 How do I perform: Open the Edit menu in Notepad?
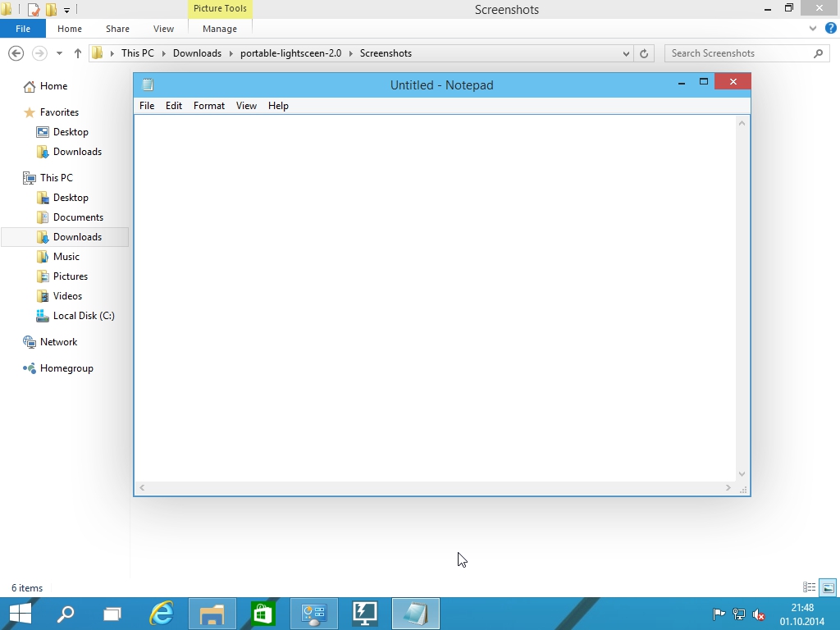pyautogui.click(x=174, y=106)
